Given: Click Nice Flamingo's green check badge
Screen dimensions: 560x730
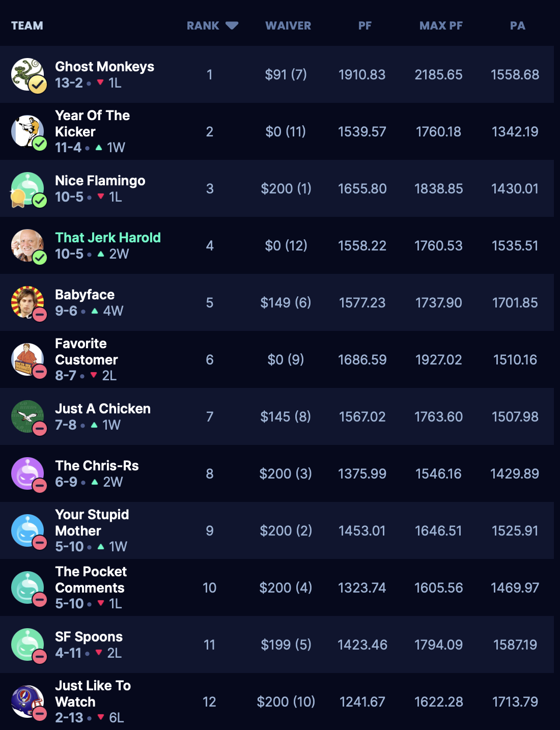Looking at the screenshot, I should click(x=40, y=201).
